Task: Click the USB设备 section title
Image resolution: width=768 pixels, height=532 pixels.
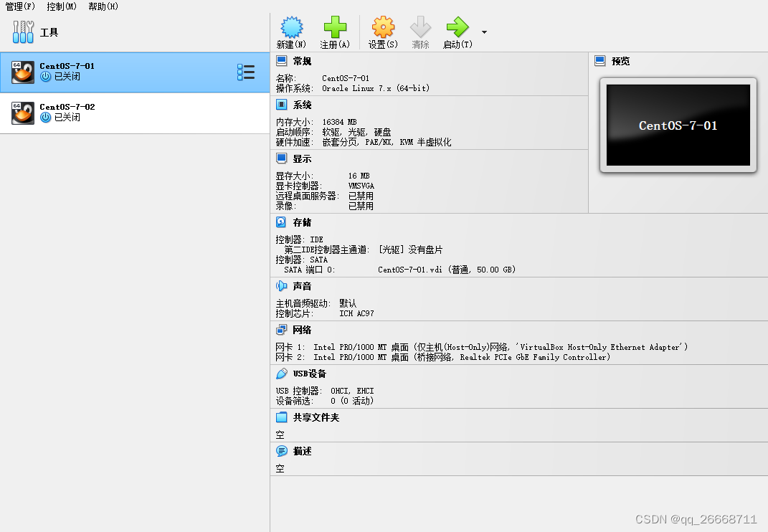Action: 310,374
